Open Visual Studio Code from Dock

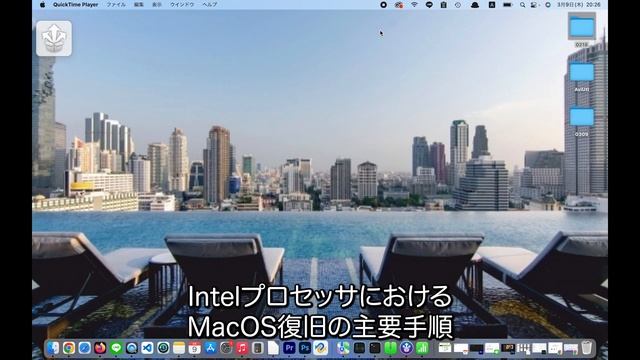point(147,348)
